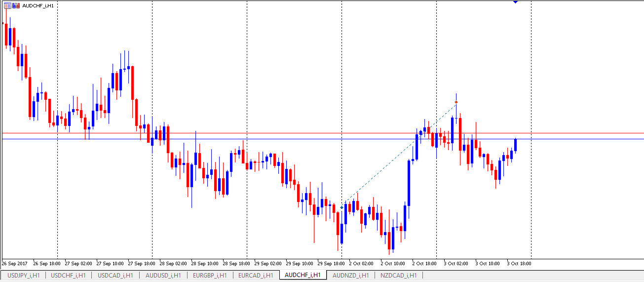Switch to the AUDUSD_i,H1 tab
644x282 pixels.
(163, 275)
